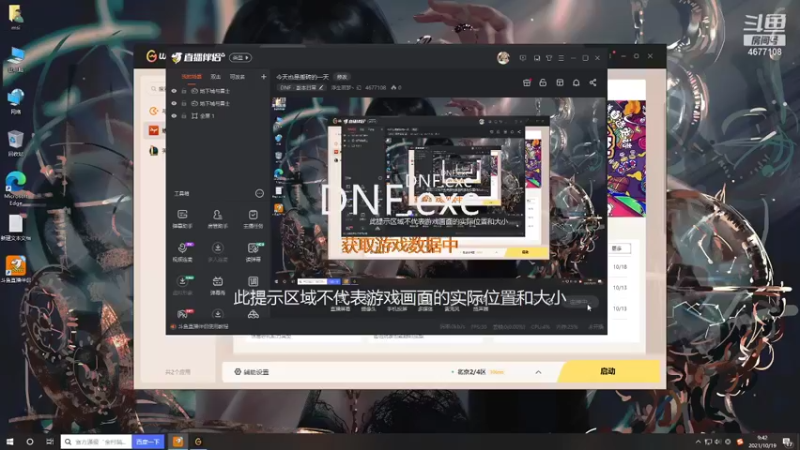Hide the second 地下城与勇士 source
This screenshot has width=800, height=450.
point(174,104)
